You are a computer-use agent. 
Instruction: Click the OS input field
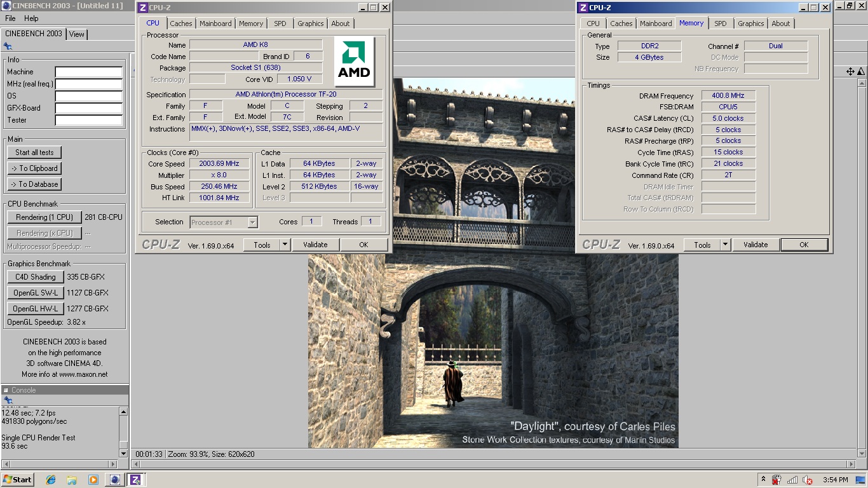[88, 96]
